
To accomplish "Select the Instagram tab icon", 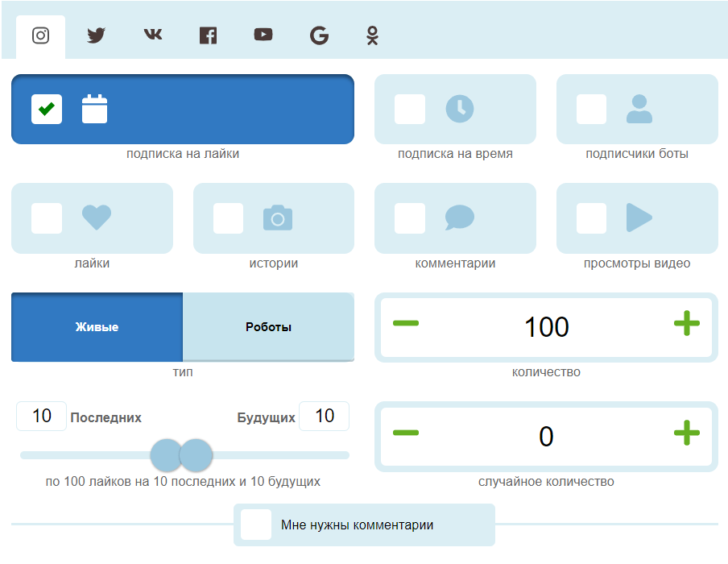I will pyautogui.click(x=41, y=35).
